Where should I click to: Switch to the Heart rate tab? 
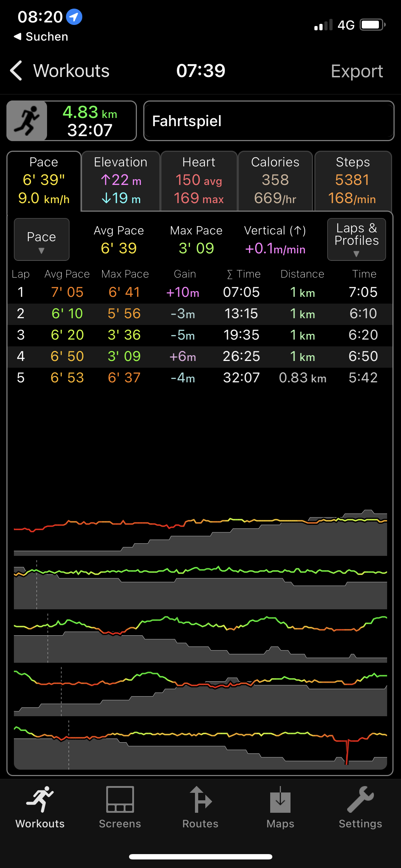[x=199, y=181]
